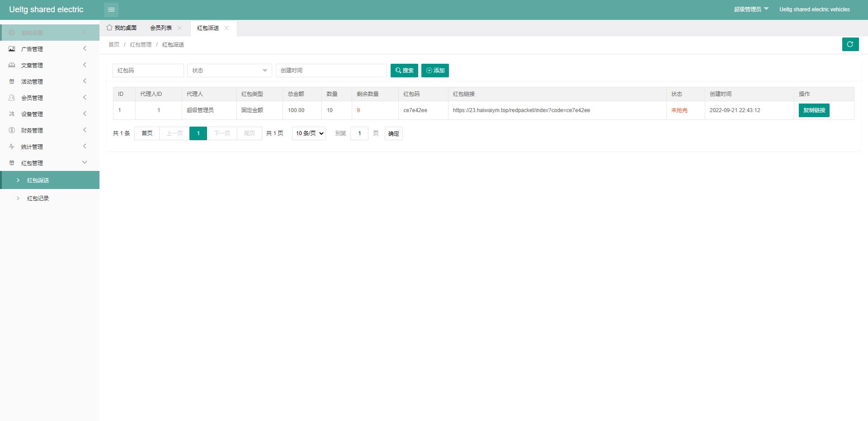
Task: Click the 添加 add button
Action: click(x=434, y=71)
